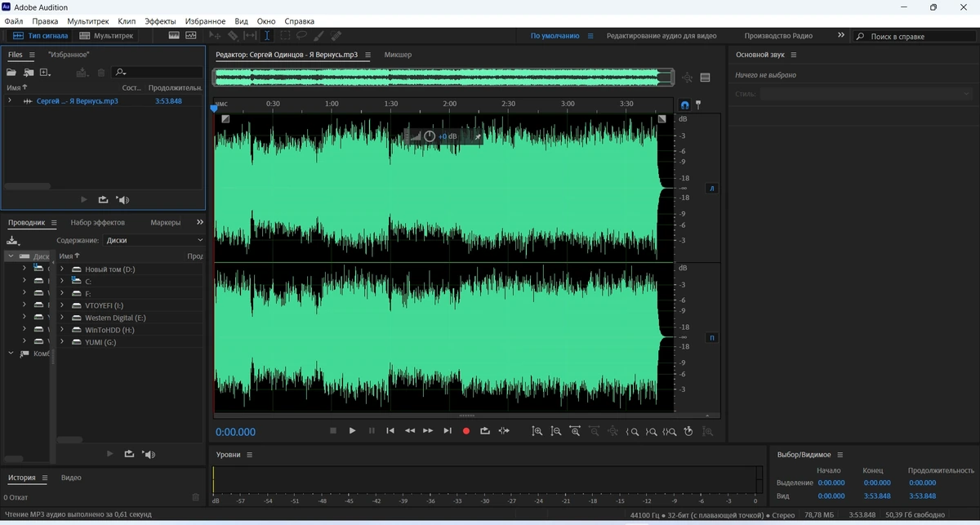Viewport: 980px width, 525px height.
Task: Move playhead to previous marker
Action: coord(390,430)
